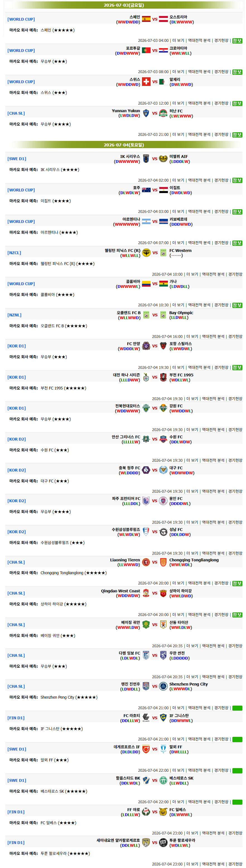This screenshot has width=246, height=868.
Task: Click the 말뫼 FF team crest
Action: [x=163, y=749]
